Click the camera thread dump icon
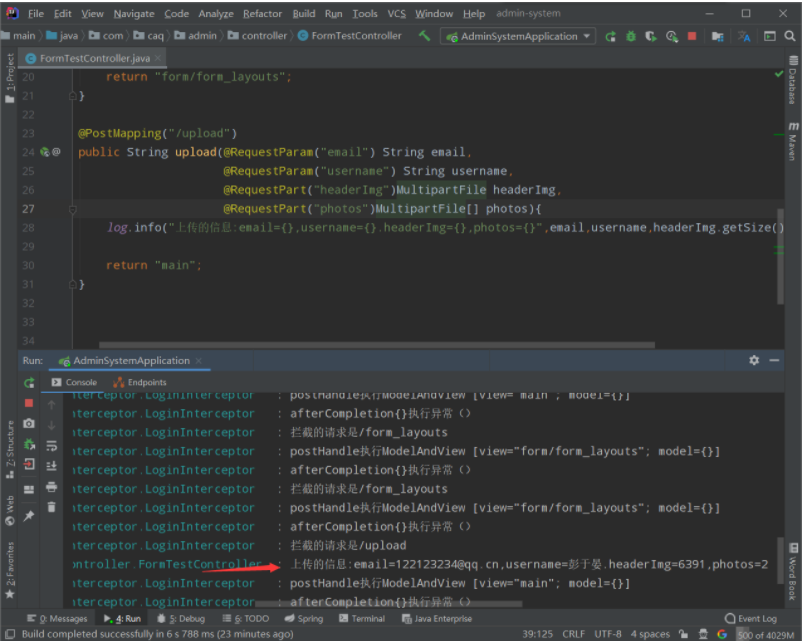The image size is (803, 641). click(29, 424)
